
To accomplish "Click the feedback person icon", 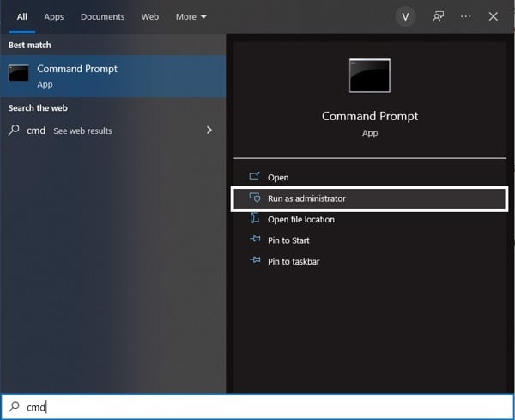I will (x=438, y=16).
